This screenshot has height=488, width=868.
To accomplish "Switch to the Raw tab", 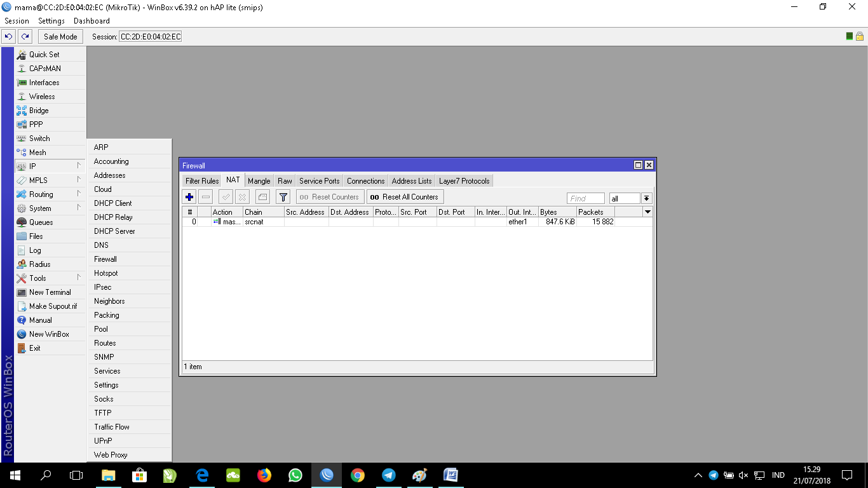I will point(285,181).
